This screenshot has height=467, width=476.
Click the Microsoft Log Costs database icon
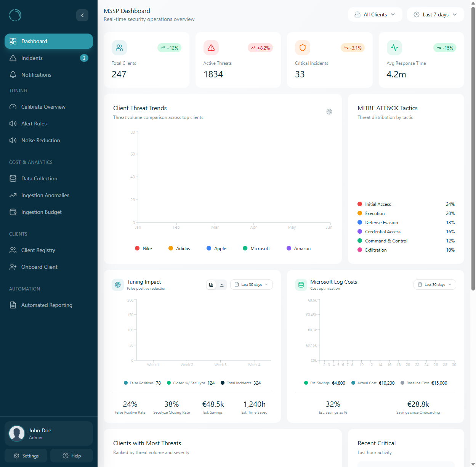click(301, 285)
